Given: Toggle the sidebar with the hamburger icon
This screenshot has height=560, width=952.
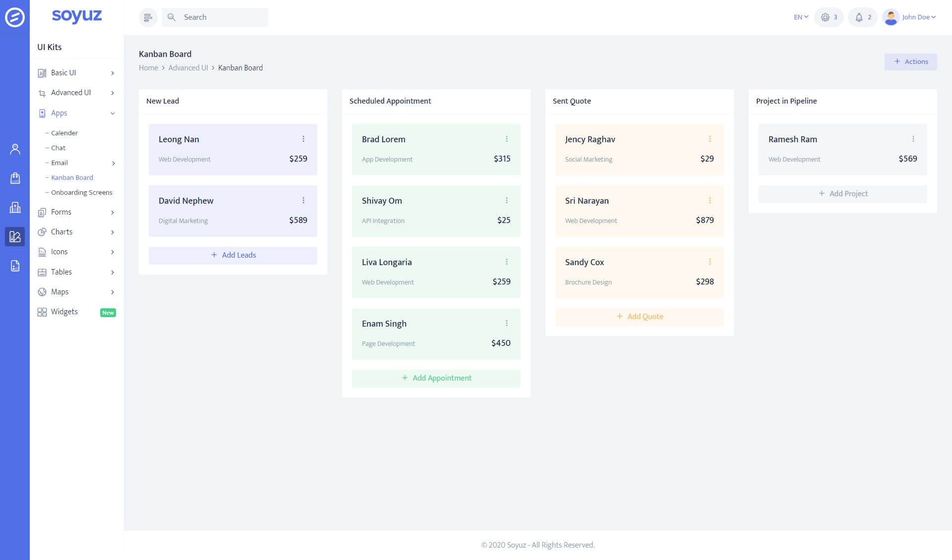Looking at the screenshot, I should point(148,17).
